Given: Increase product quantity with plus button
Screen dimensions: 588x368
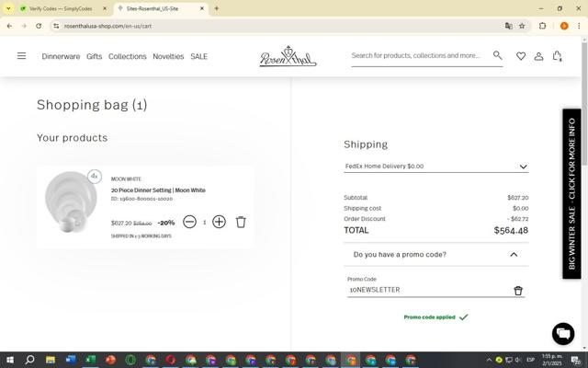Looking at the screenshot, I should [x=219, y=222].
